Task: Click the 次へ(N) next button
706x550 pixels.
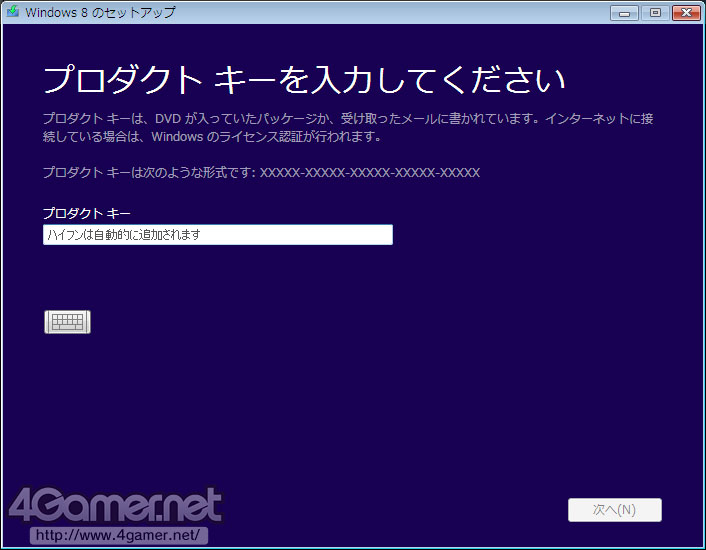Action: click(615, 510)
